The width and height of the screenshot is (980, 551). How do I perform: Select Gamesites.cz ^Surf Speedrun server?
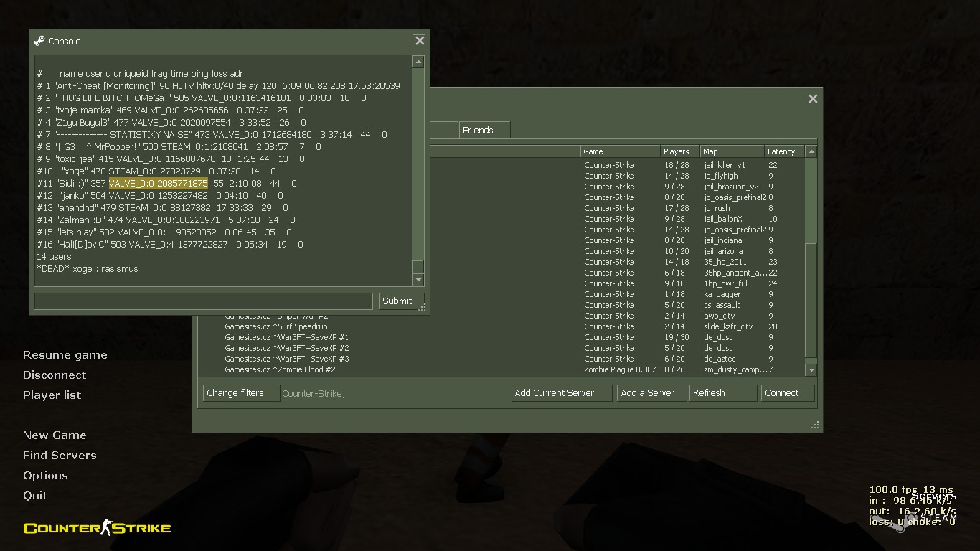click(x=502, y=326)
